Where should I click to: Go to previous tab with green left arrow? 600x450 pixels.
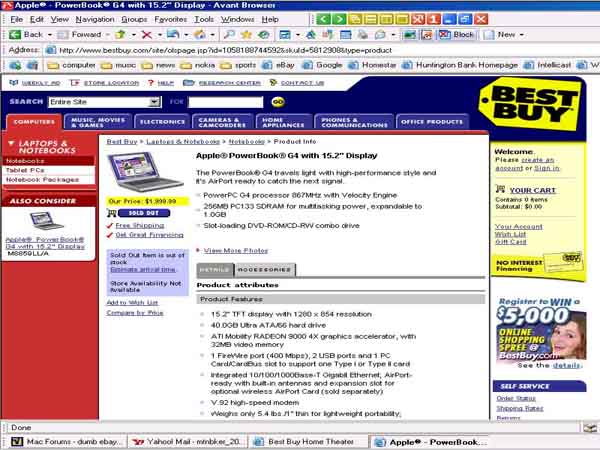point(323,19)
